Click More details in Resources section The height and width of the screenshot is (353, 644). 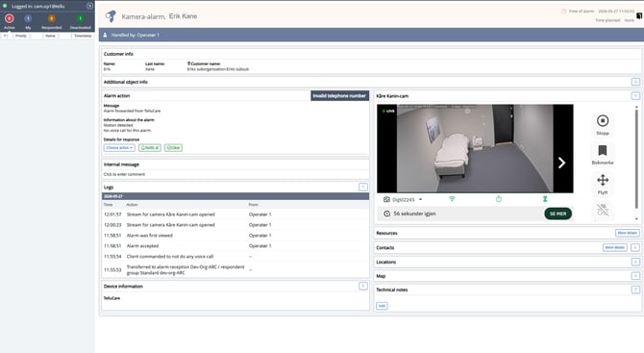[627, 233]
